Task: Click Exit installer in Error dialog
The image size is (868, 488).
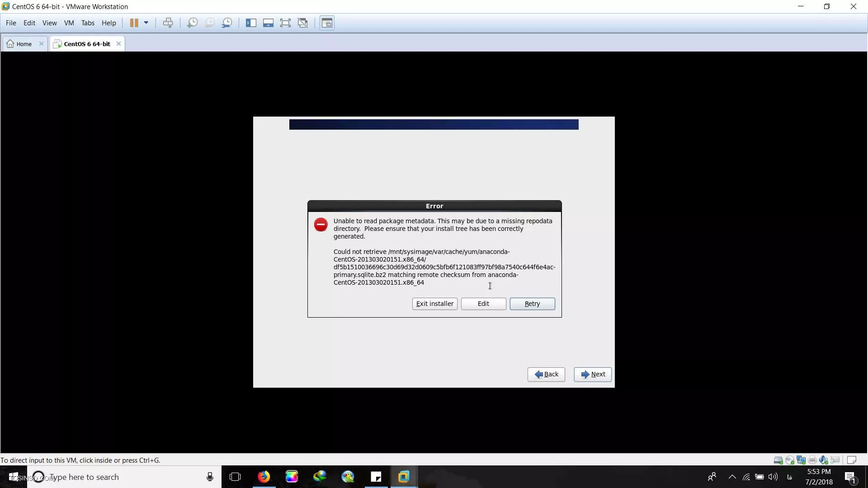Action: tap(434, 304)
